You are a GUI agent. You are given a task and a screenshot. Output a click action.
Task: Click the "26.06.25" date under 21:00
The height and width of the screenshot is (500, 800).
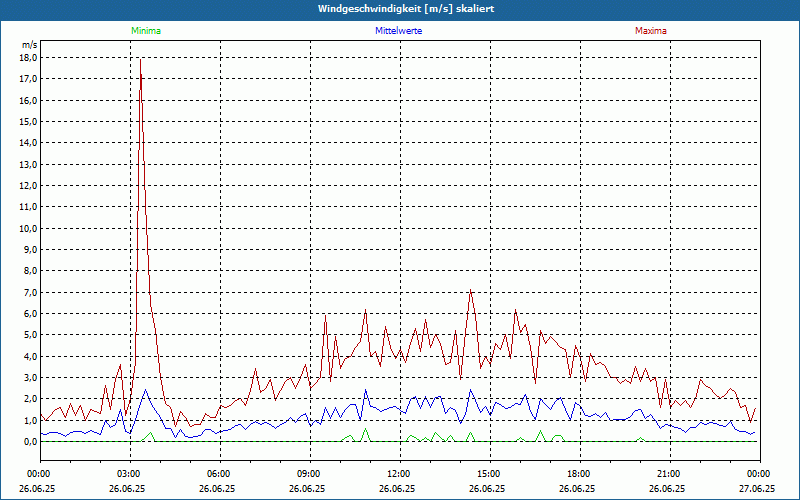click(667, 488)
